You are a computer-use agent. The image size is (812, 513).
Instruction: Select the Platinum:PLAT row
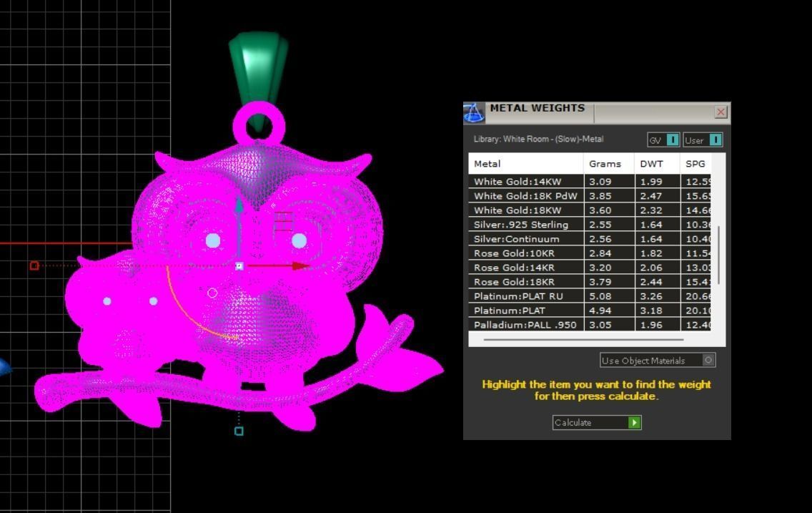tap(589, 311)
